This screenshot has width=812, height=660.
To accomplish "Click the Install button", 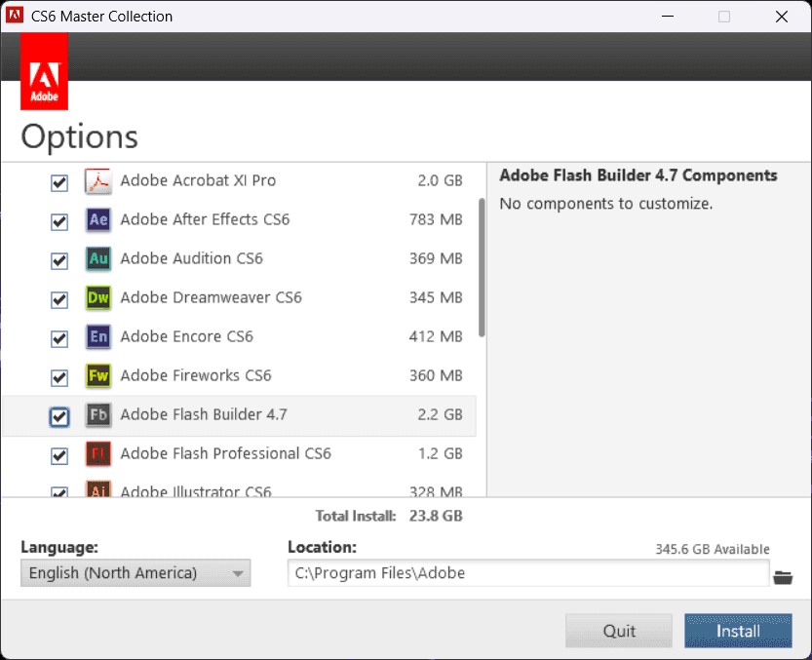I will click(x=738, y=631).
